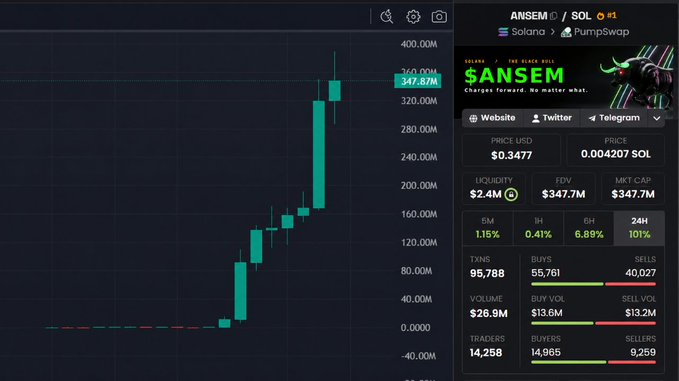This screenshot has width=679, height=381.
Task: Click the 347.87M current price label
Action: coord(418,81)
